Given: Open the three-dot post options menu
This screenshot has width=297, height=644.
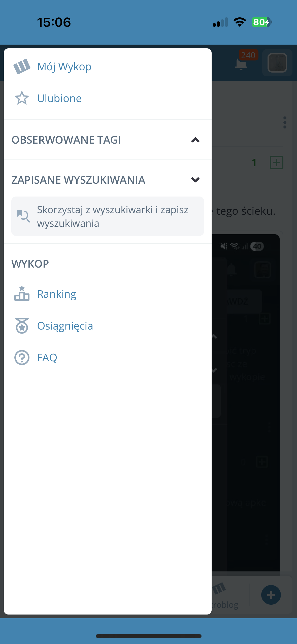Looking at the screenshot, I should [x=285, y=122].
